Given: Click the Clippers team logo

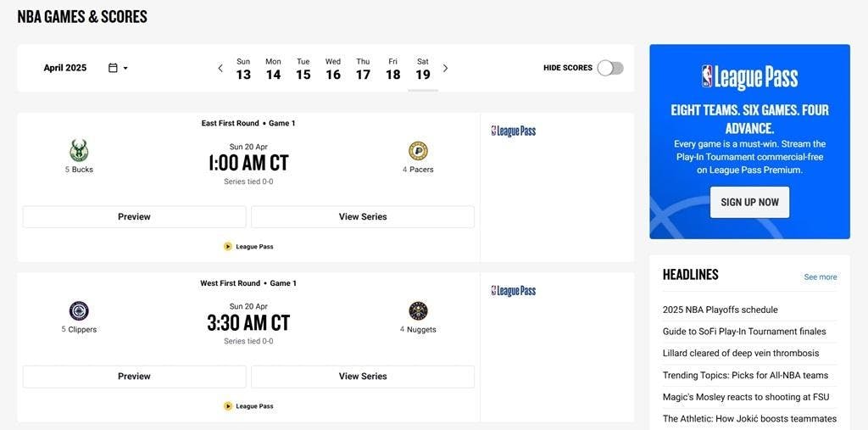Looking at the screenshot, I should [x=79, y=311].
